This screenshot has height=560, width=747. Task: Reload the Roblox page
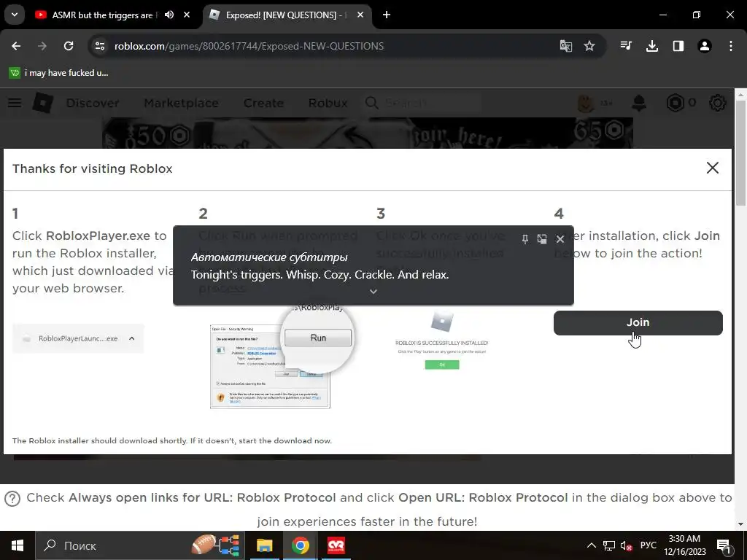pos(69,46)
